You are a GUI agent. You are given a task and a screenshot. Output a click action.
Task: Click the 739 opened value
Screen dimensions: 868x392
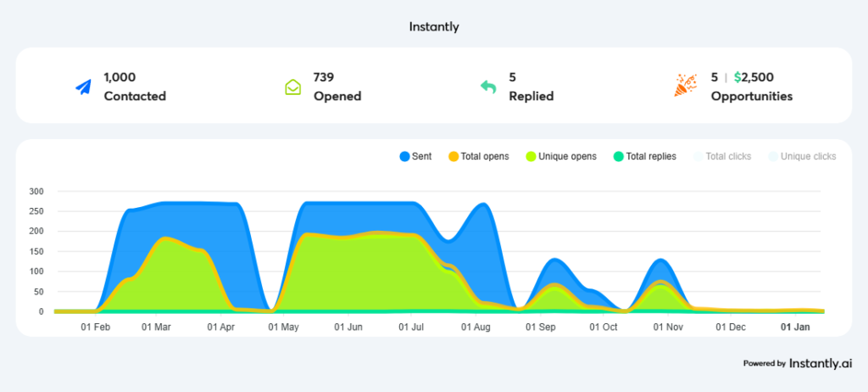pyautogui.click(x=324, y=77)
